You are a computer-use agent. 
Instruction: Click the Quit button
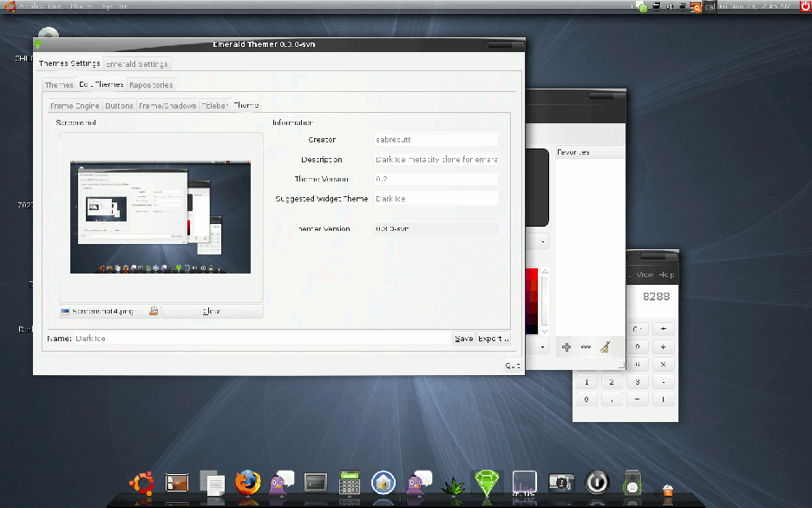(512, 366)
